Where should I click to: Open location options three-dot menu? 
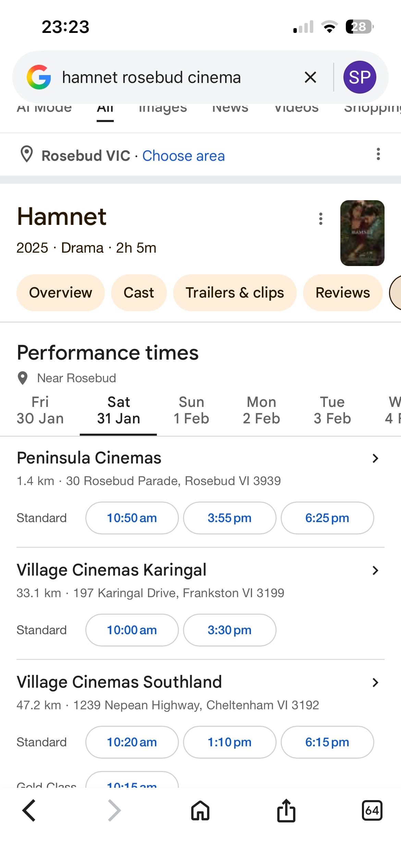tap(378, 154)
